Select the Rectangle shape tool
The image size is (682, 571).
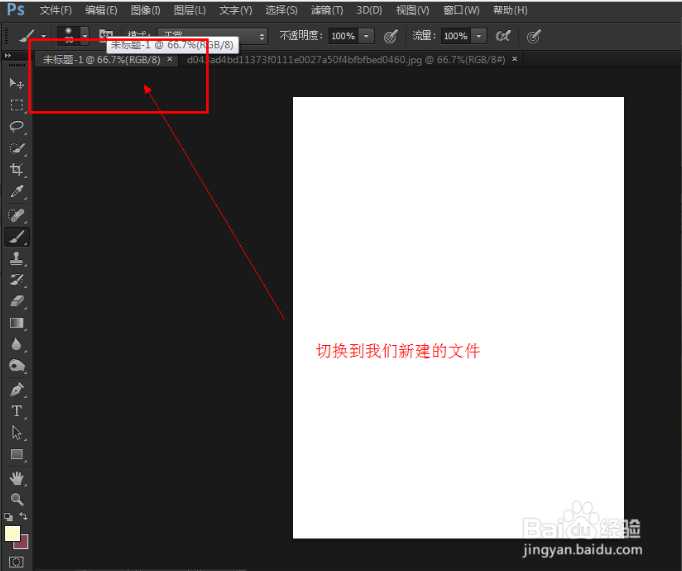[17, 454]
